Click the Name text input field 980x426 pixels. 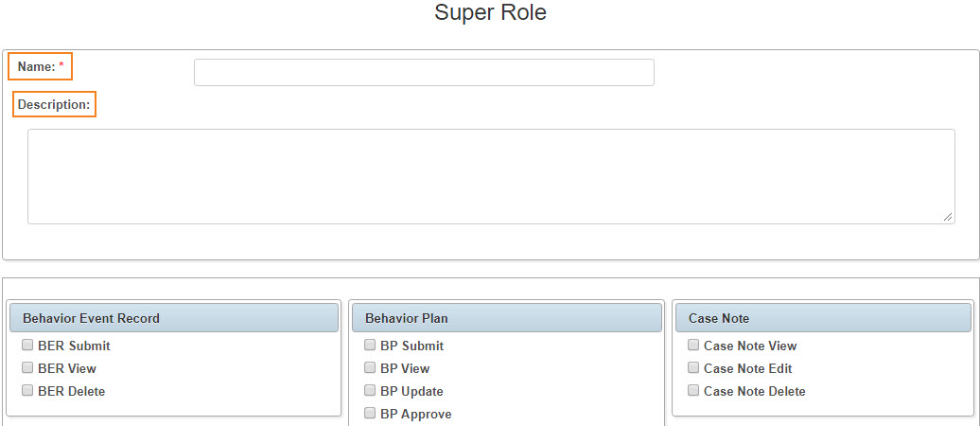424,73
